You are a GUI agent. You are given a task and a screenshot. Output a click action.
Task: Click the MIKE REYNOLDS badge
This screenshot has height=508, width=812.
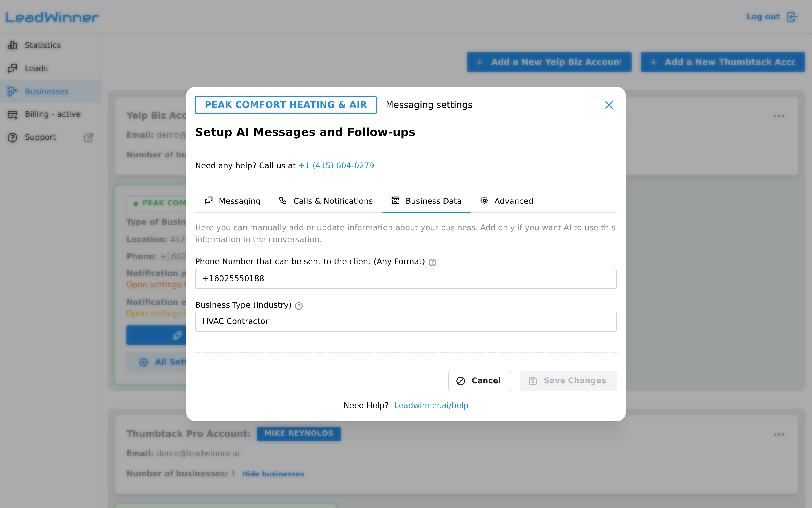[299, 434]
